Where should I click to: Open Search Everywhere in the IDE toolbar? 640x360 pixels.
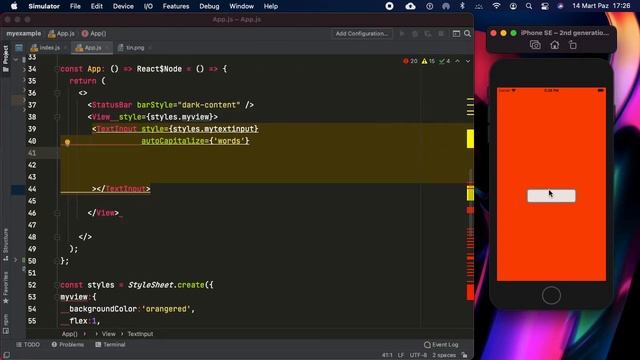pyautogui.click(x=467, y=34)
